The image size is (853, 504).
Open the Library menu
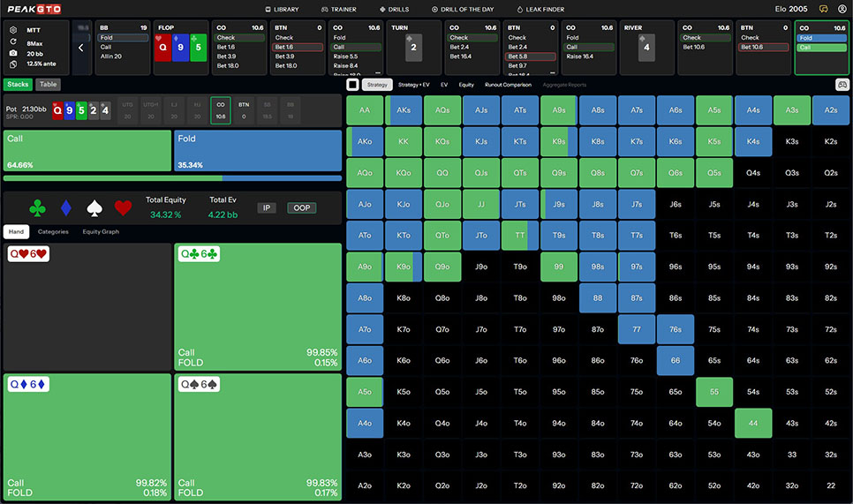coord(282,9)
